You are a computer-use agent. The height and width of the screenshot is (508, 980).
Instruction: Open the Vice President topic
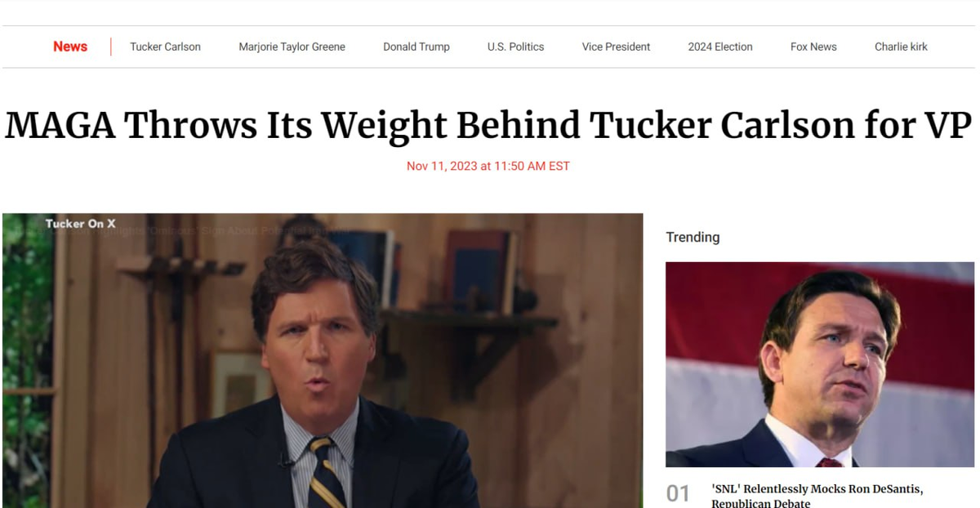click(616, 47)
